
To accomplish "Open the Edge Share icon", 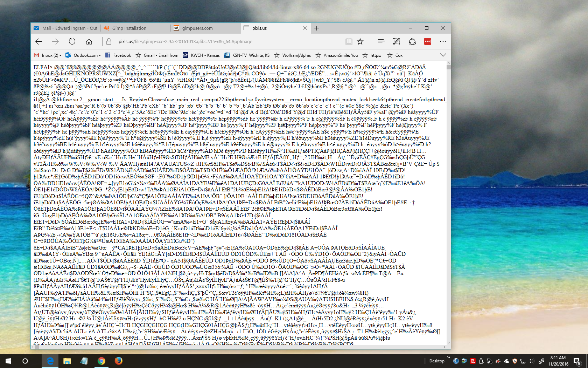I will pos(412,41).
